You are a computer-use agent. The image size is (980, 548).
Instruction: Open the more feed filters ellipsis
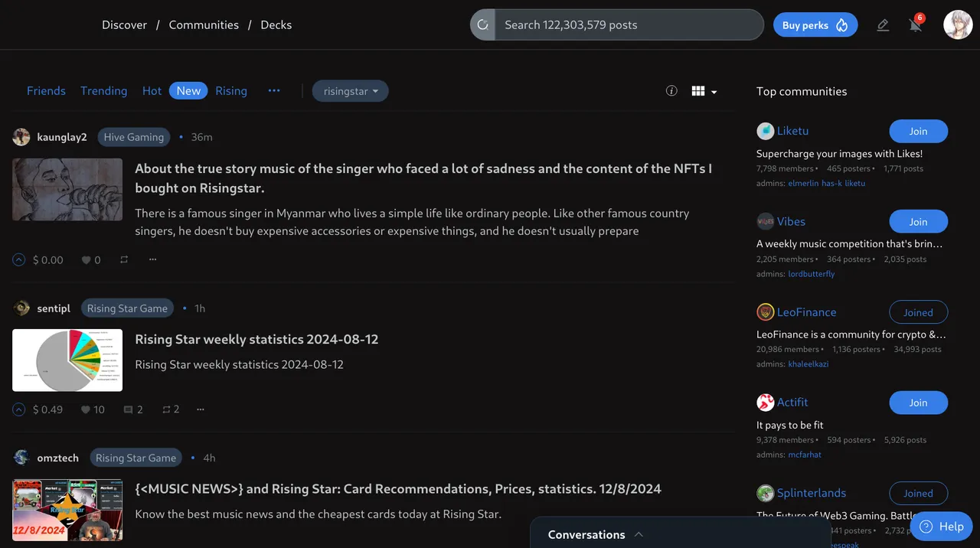click(274, 90)
